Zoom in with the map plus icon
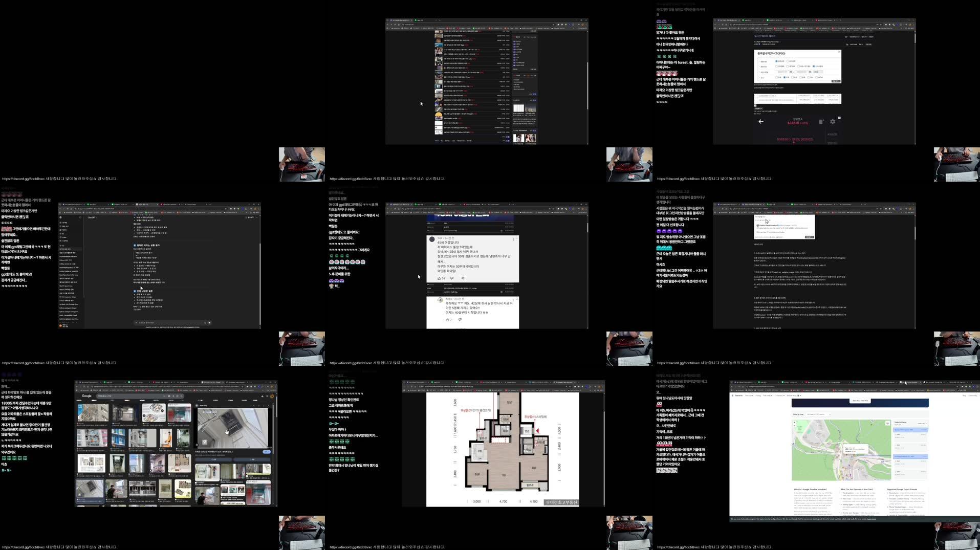Image resolution: width=980 pixels, height=550 pixels. [795, 422]
